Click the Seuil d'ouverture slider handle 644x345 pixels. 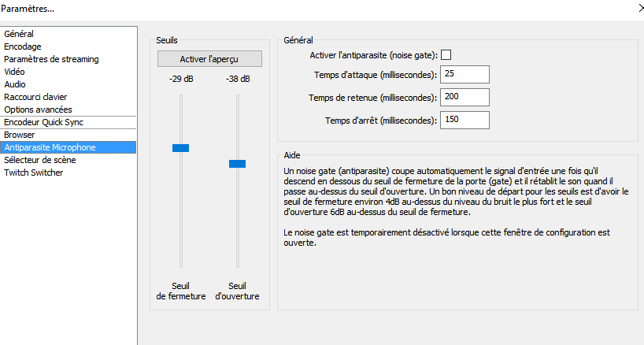click(x=238, y=164)
